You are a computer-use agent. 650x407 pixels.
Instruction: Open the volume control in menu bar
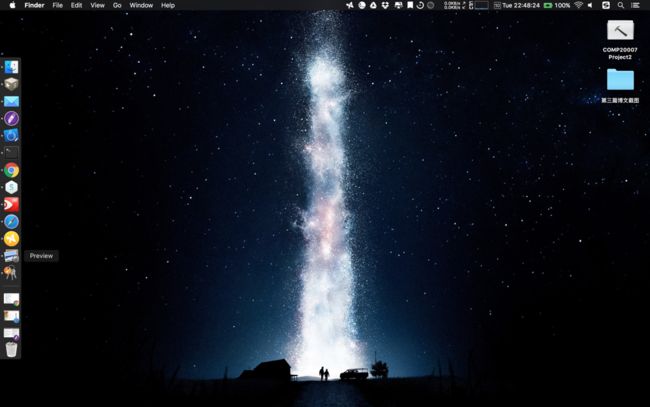590,5
